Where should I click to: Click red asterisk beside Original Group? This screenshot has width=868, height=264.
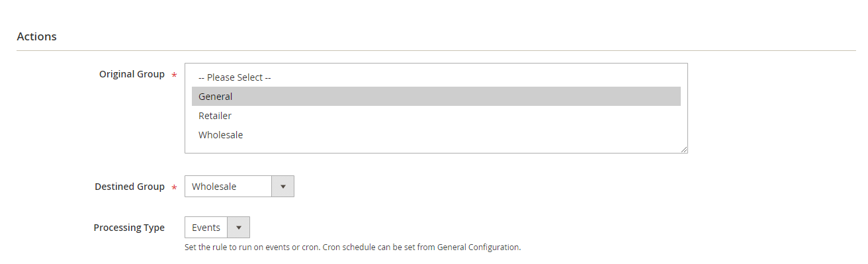click(174, 75)
